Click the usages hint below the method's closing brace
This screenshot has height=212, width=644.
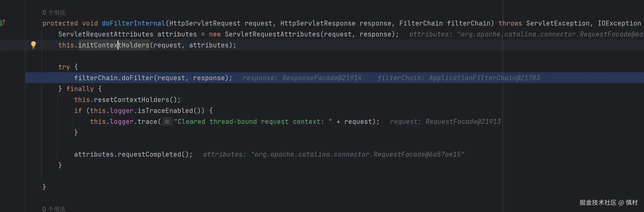click(x=54, y=209)
